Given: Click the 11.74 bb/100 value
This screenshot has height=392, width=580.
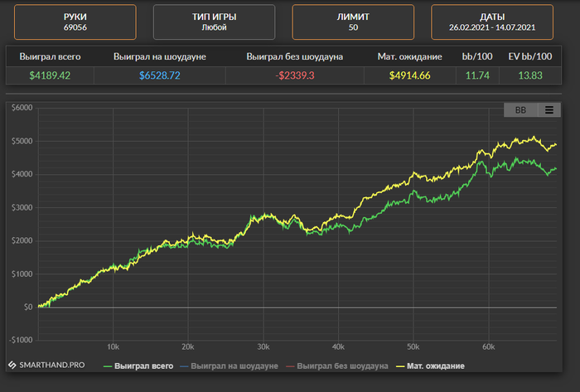Looking at the screenshot, I should click(x=477, y=75).
